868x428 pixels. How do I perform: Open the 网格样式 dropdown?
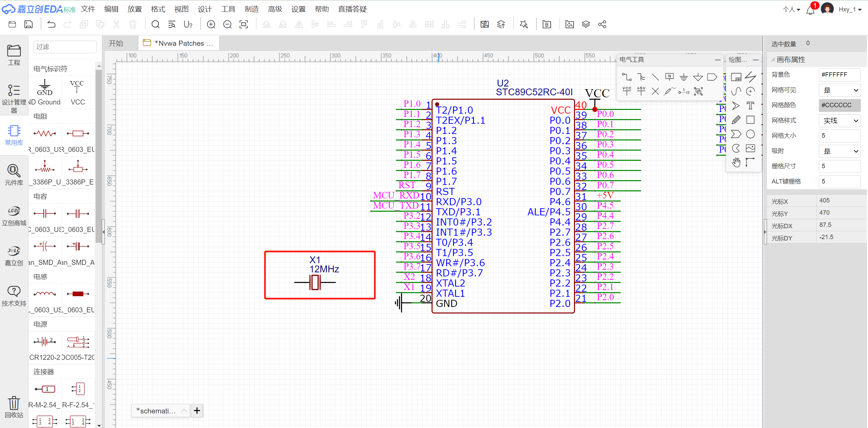(x=840, y=121)
